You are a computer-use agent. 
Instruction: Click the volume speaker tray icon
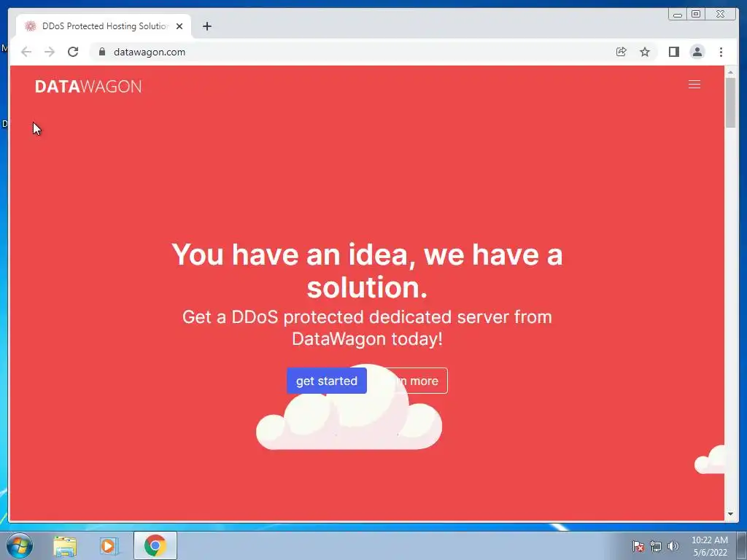pos(673,546)
